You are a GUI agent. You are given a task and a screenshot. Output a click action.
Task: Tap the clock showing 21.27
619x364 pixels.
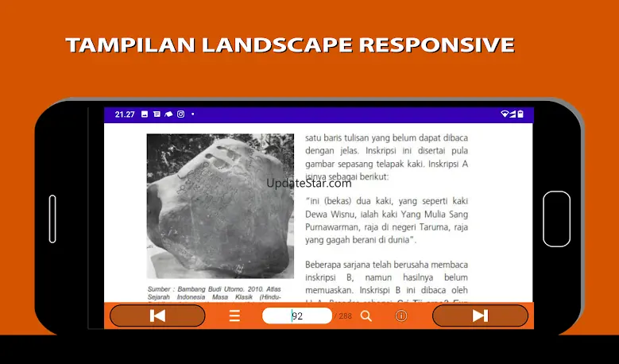[125, 114]
